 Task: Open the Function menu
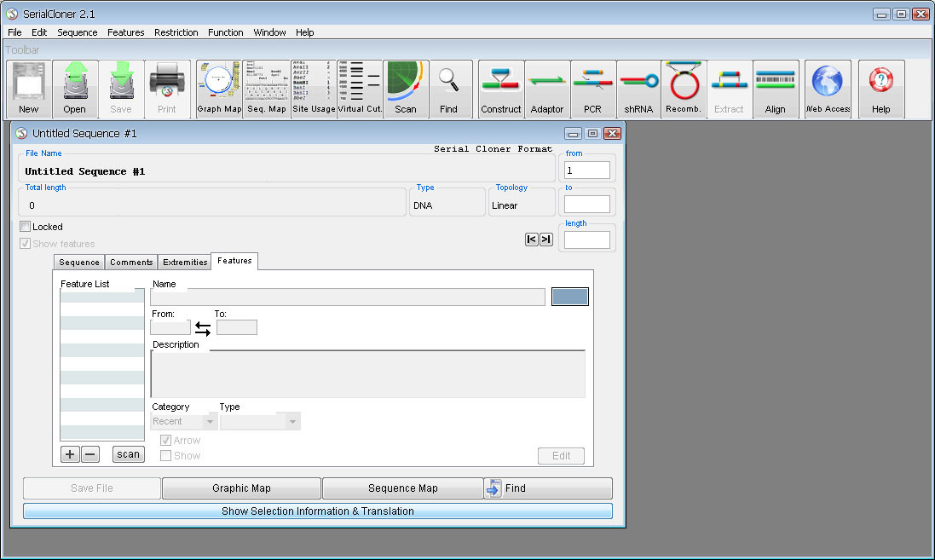225,32
